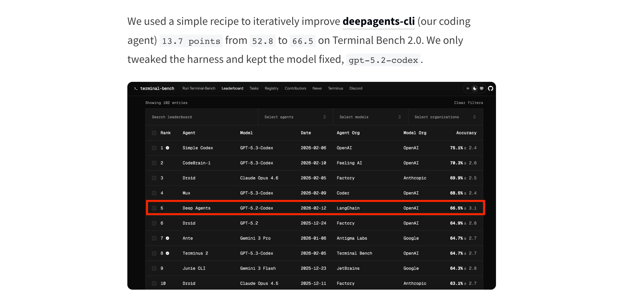
Task: Check the Deep Agents row checkbox
Action: click(x=154, y=208)
